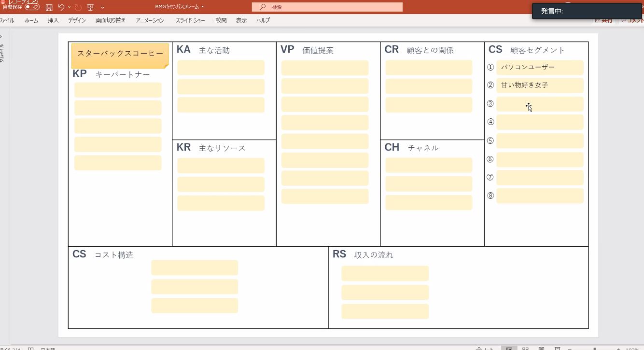The width and height of the screenshot is (644, 350).
Task: Switch to Slide Sorter view icon
Action: coord(525,348)
